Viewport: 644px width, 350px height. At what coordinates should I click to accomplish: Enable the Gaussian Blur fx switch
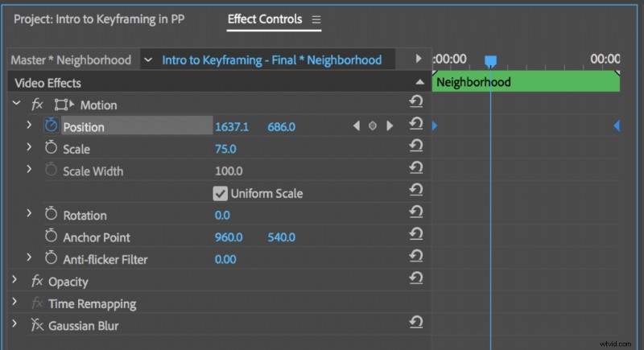(37, 325)
